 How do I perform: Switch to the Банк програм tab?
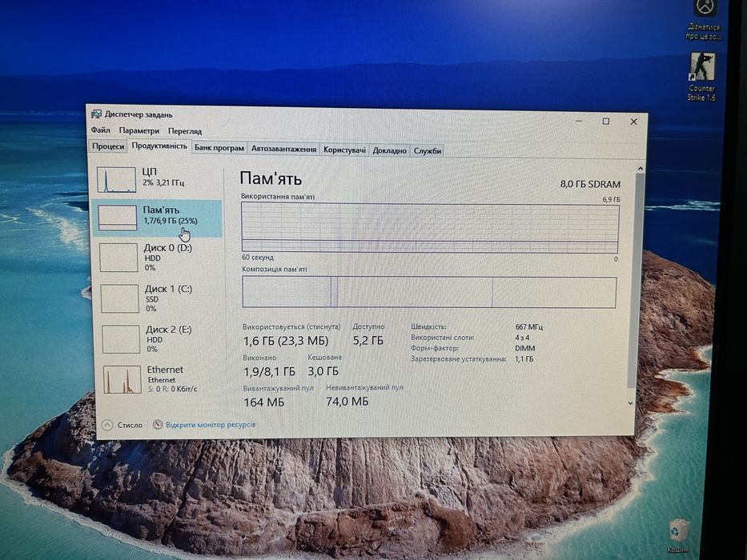[219, 148]
